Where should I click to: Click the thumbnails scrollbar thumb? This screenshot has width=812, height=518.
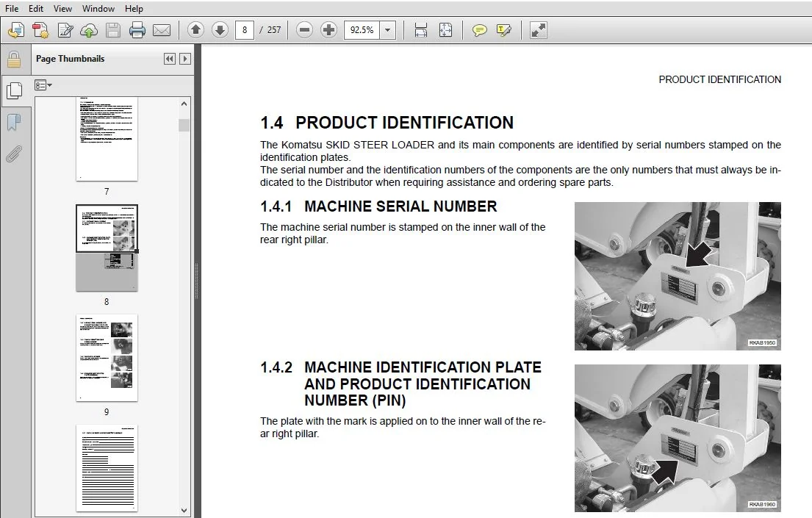184,126
